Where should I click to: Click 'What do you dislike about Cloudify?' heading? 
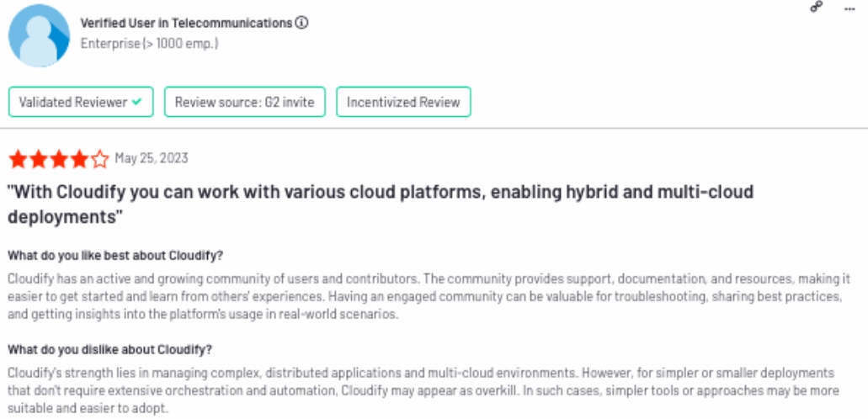109,350
